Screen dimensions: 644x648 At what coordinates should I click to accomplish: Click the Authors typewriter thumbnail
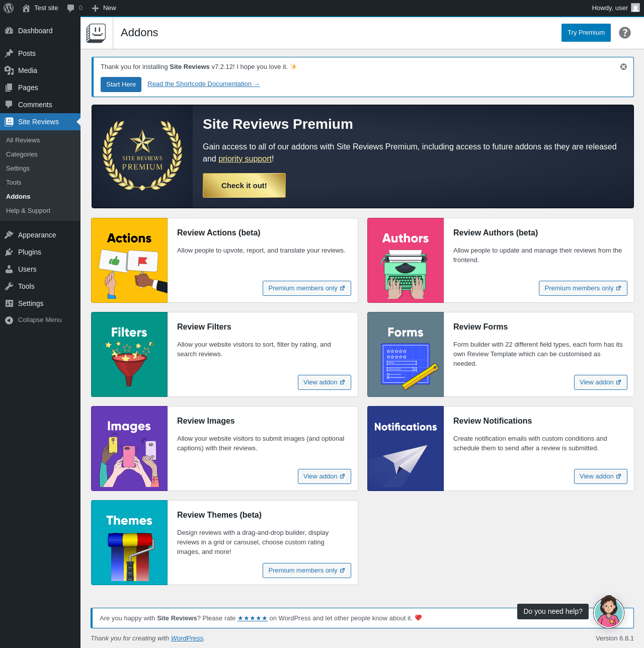[406, 261]
